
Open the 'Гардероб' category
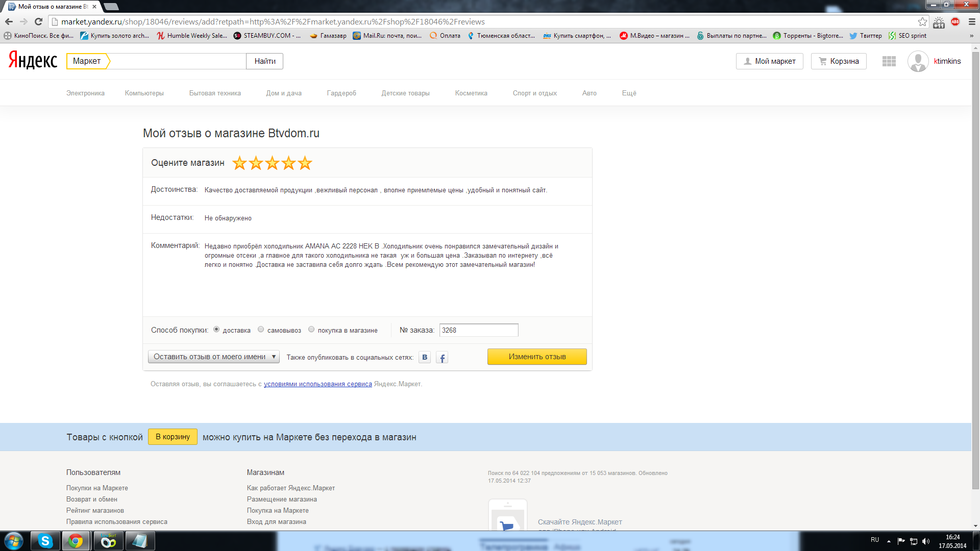click(341, 93)
